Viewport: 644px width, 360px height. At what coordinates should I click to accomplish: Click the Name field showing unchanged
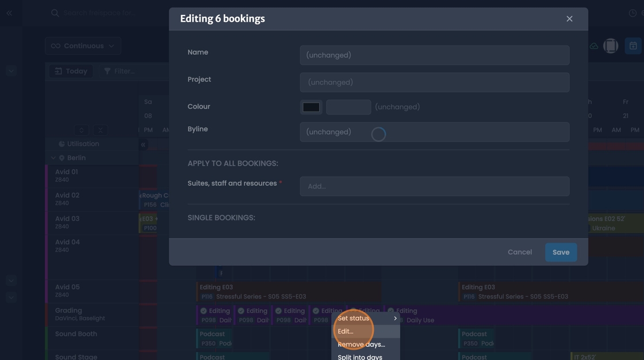(x=434, y=55)
